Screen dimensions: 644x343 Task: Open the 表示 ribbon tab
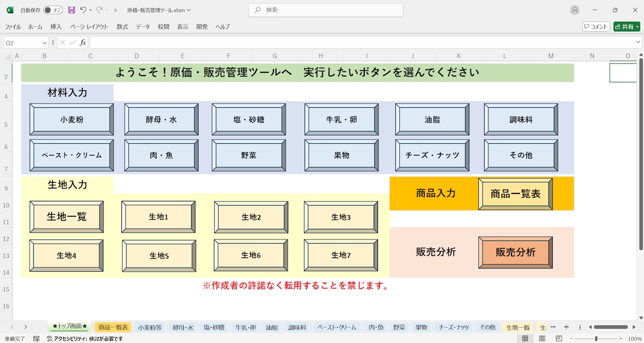pyautogui.click(x=183, y=26)
